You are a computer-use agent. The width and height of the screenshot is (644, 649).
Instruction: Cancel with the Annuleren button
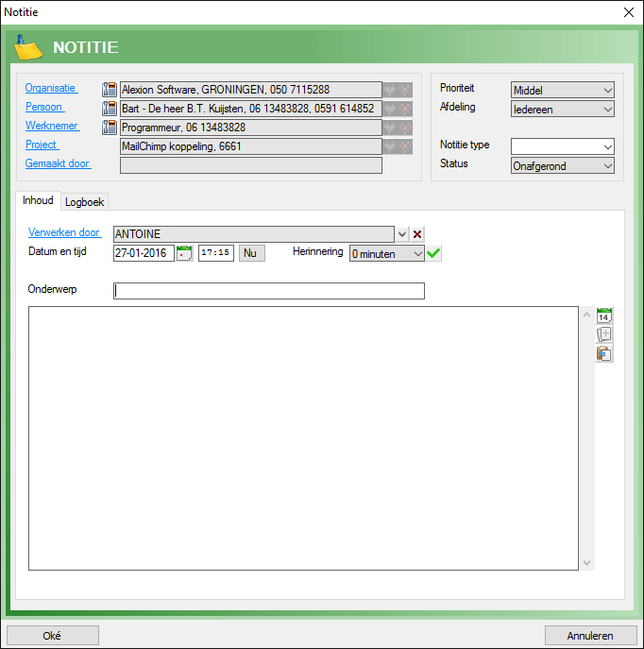(x=590, y=636)
